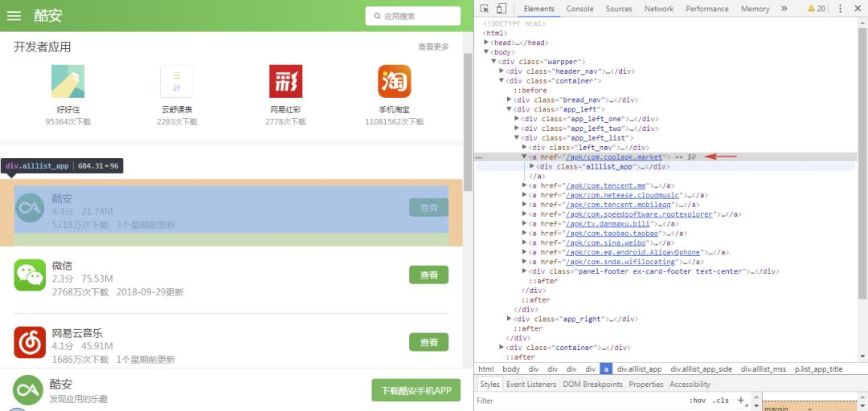Screen dimensions: 868x411
Task: Click the warning count icon showing 20
Action: coord(817,8)
